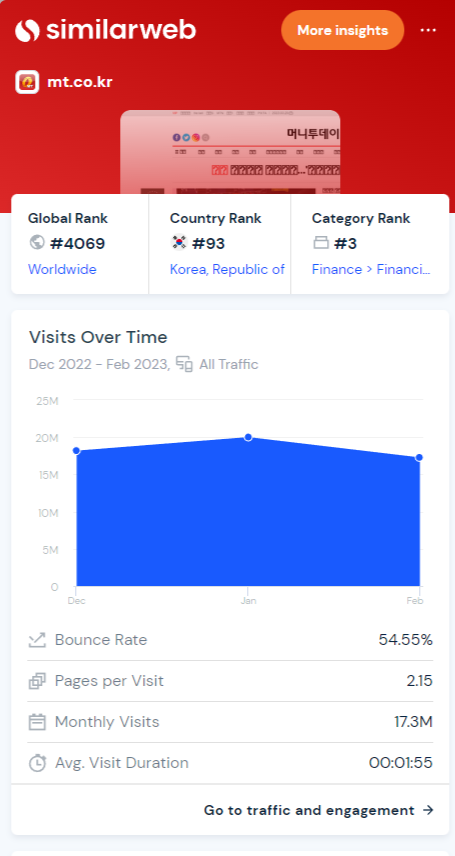This screenshot has width=455, height=856.
Task: Click the 2.15 pages per visit value
Action: [420, 681]
